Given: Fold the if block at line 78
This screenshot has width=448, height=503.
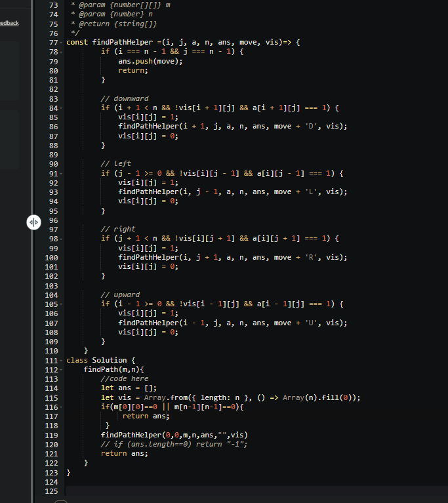Looking at the screenshot, I should click(x=61, y=52).
